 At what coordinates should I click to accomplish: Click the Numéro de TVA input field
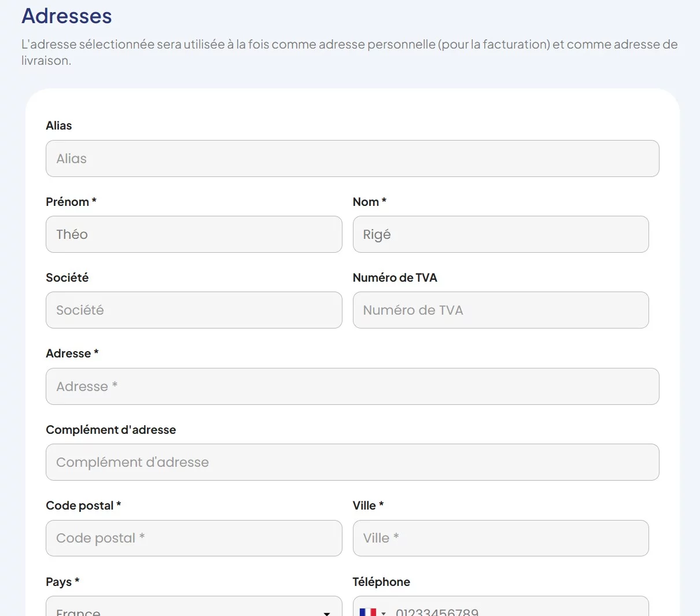pos(500,310)
